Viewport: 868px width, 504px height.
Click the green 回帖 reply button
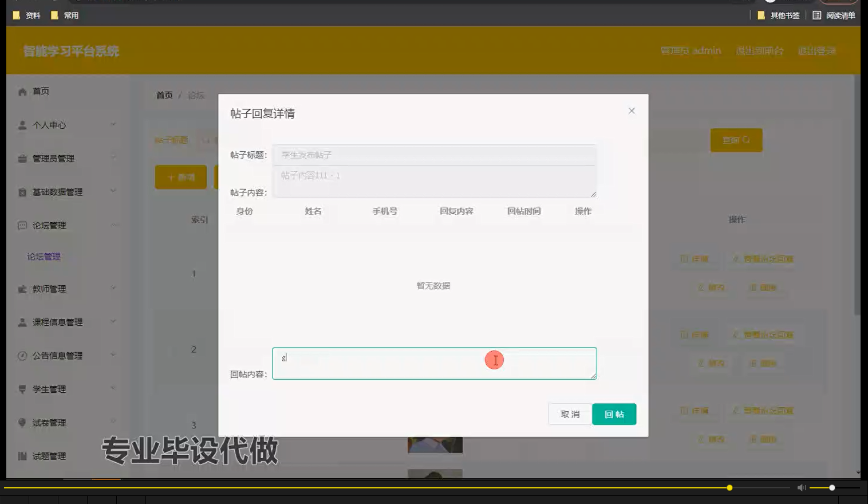pos(614,414)
